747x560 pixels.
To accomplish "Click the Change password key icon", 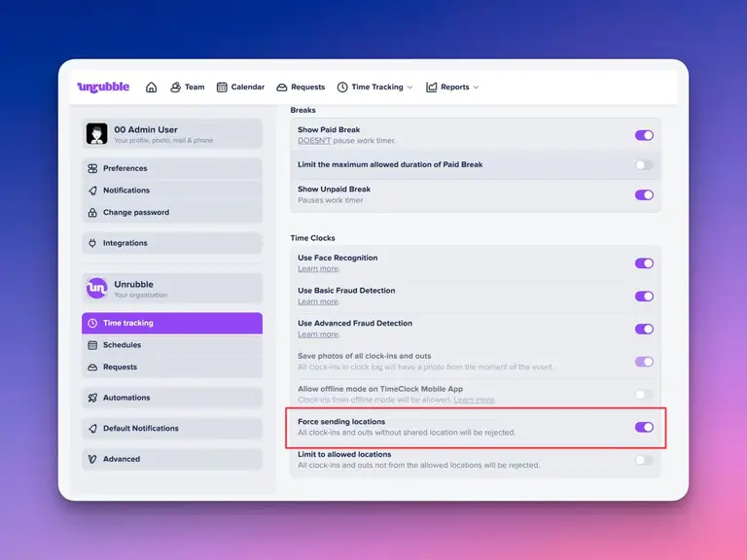I will pos(92,212).
